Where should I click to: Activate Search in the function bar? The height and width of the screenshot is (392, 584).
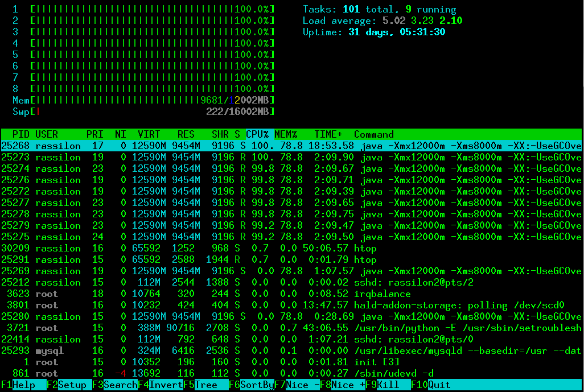click(x=120, y=385)
